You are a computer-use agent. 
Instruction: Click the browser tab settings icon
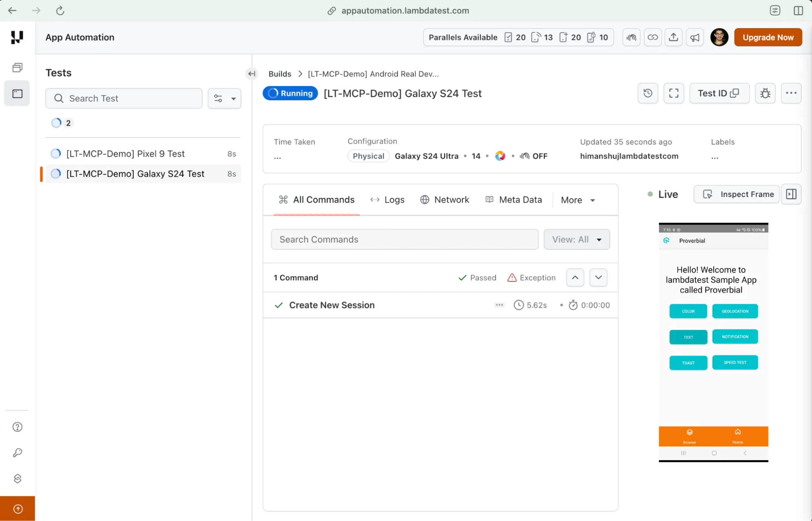[775, 11]
